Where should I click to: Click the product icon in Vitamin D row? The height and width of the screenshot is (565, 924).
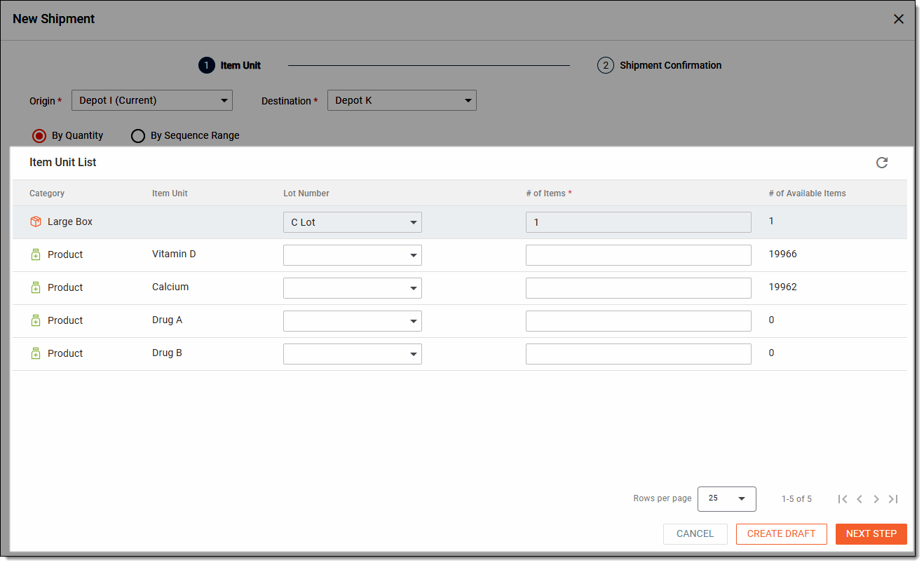pos(36,254)
